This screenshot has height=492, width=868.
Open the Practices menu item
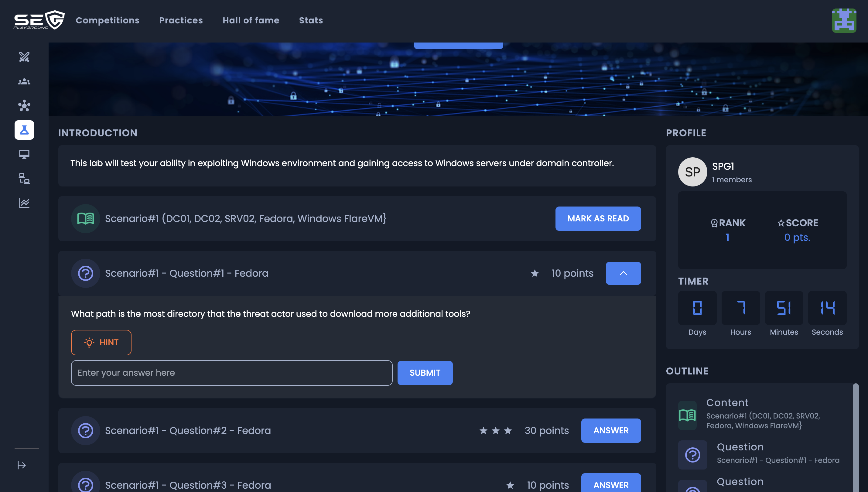[x=181, y=20]
